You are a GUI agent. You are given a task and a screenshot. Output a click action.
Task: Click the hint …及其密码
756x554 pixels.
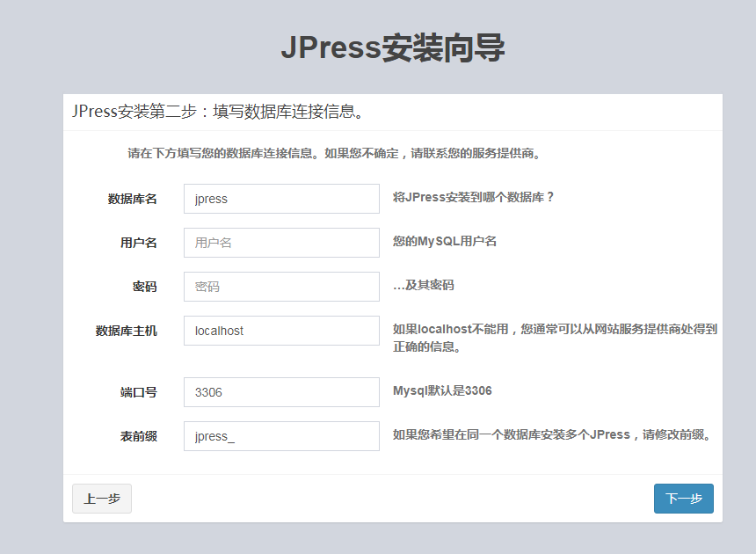[424, 285]
